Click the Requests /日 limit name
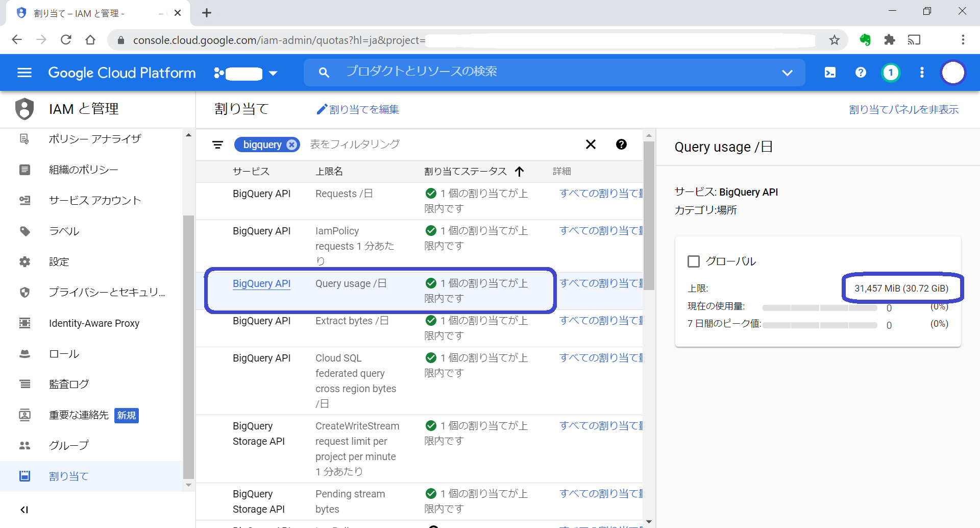Image resolution: width=980 pixels, height=528 pixels. [344, 194]
